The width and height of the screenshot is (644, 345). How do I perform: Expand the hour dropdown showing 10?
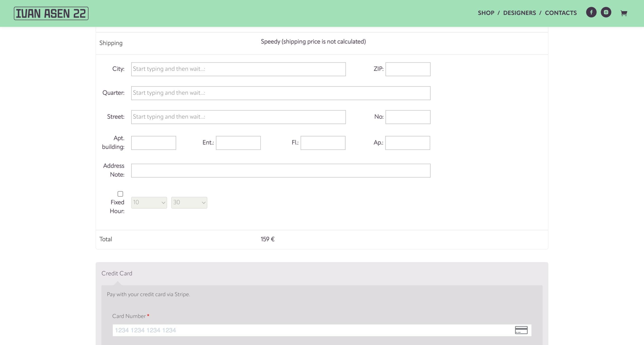(149, 202)
